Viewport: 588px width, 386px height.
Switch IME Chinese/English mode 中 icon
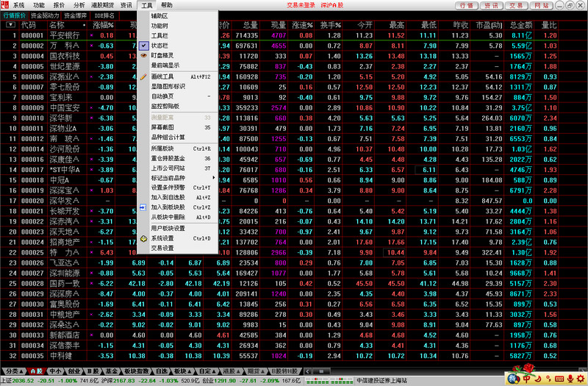pyautogui.click(x=527, y=379)
